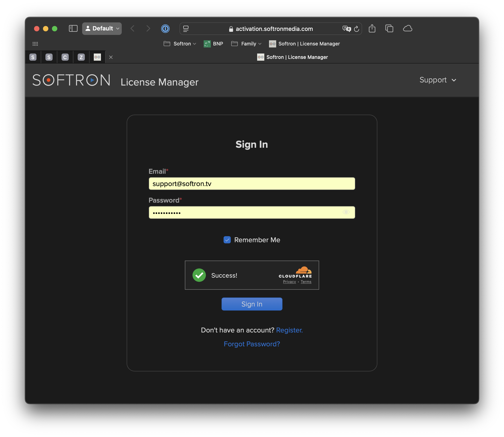Switch to the second pinned S tab
Image resolution: width=504 pixels, height=437 pixels.
tap(49, 57)
